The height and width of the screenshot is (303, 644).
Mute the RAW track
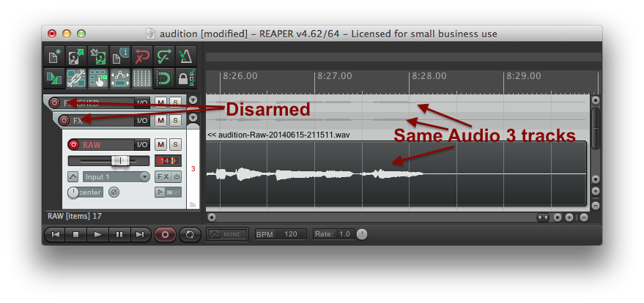coord(161,145)
